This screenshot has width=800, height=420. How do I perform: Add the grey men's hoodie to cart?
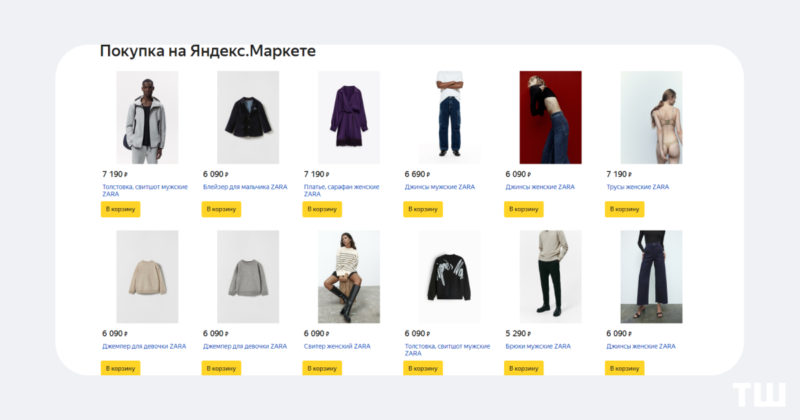[120, 209]
